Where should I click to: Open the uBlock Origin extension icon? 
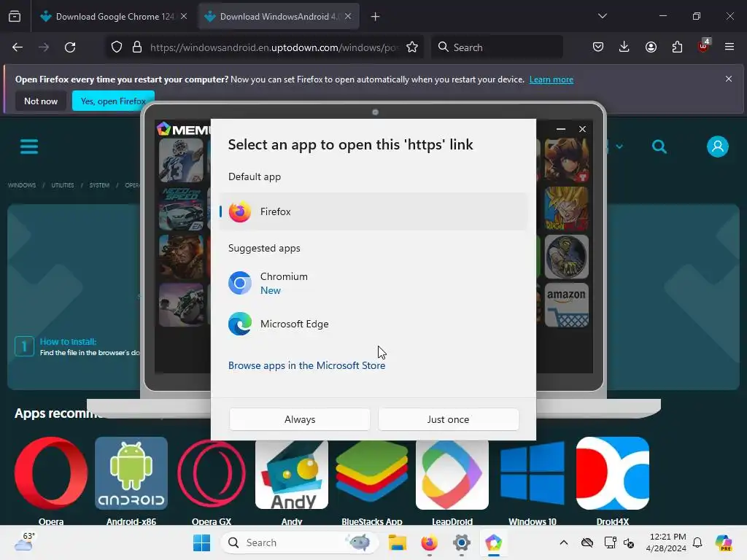point(703,46)
